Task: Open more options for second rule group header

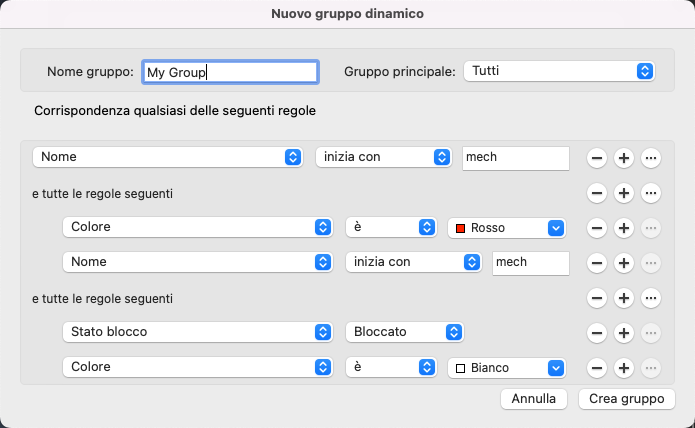Action: (651, 298)
